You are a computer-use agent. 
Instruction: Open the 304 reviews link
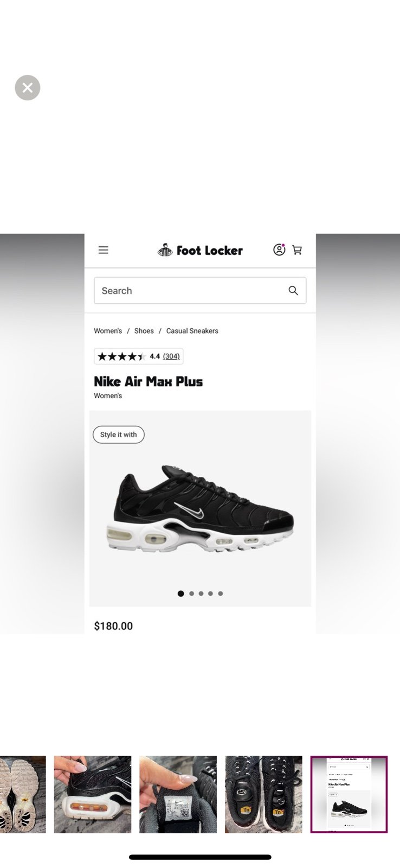click(x=171, y=356)
